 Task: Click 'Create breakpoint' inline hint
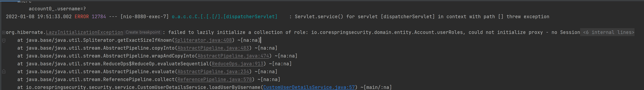tap(143, 32)
